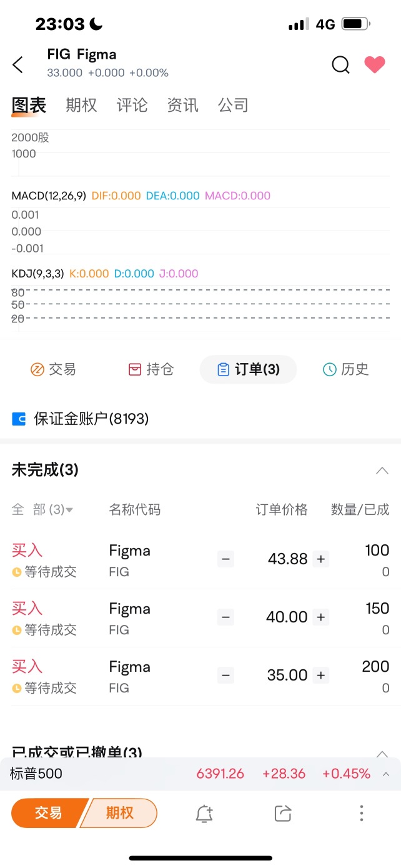The image size is (401, 868).
Task: Expand the 标普500 index bar arrow
Action: 386,774
